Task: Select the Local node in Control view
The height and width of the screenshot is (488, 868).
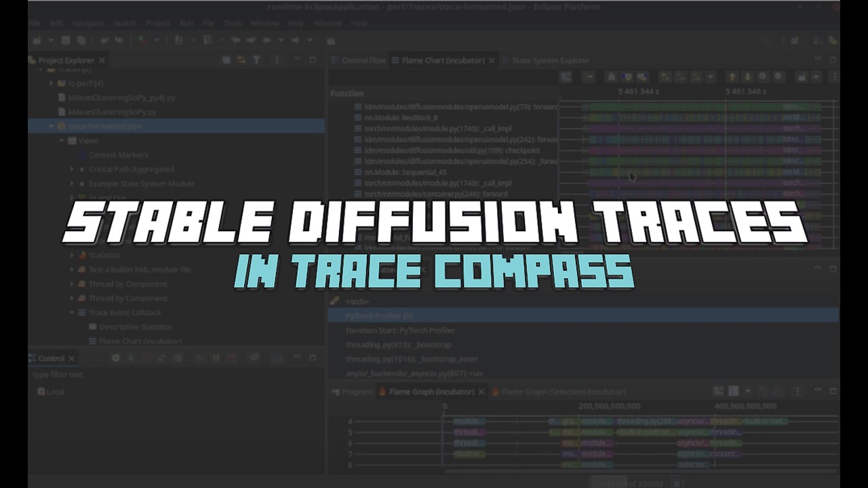Action: click(51, 392)
